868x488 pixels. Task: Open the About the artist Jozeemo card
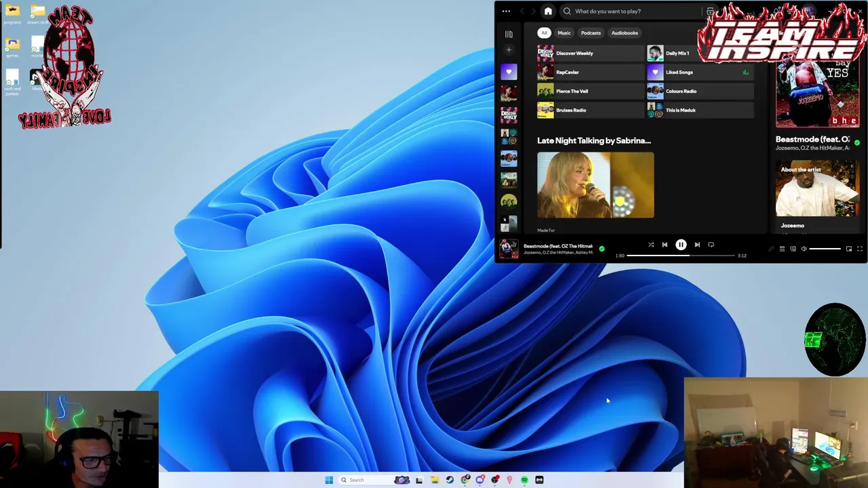[818, 197]
